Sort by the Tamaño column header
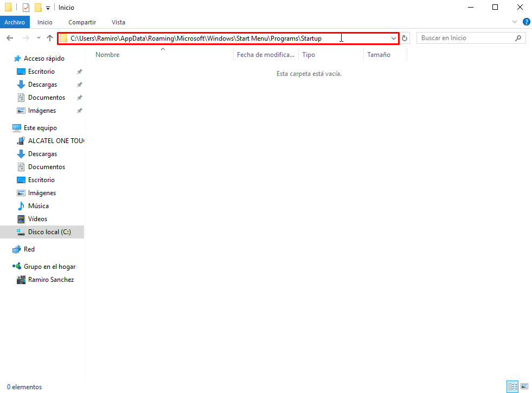The height and width of the screenshot is (393, 532). click(379, 54)
